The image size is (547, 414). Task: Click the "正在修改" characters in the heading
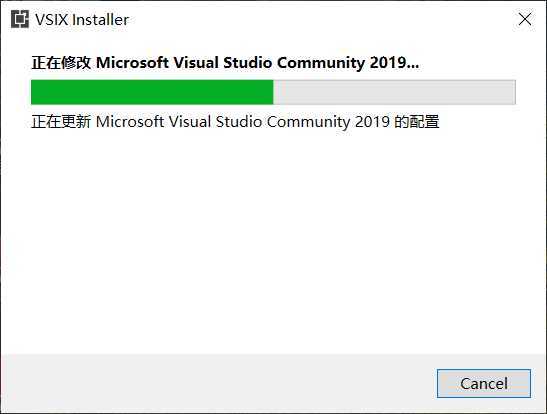click(61, 63)
